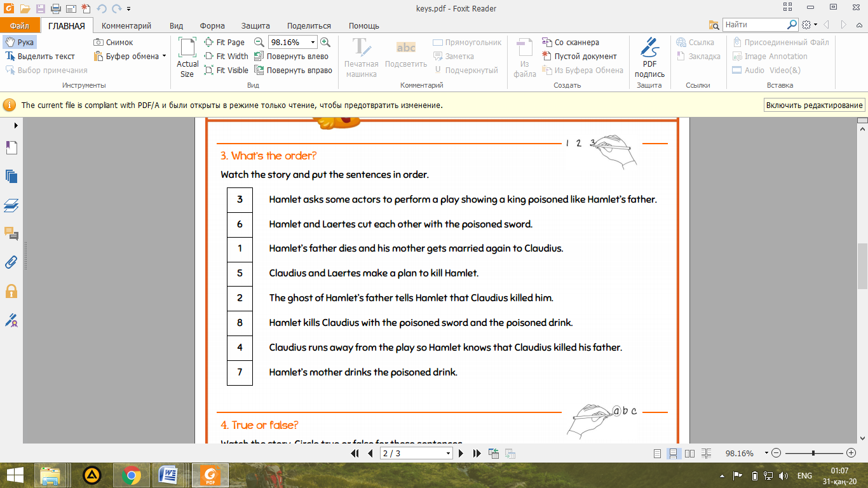
Task: Expand the Буфер обмена dropdown arrow
Action: point(164,56)
